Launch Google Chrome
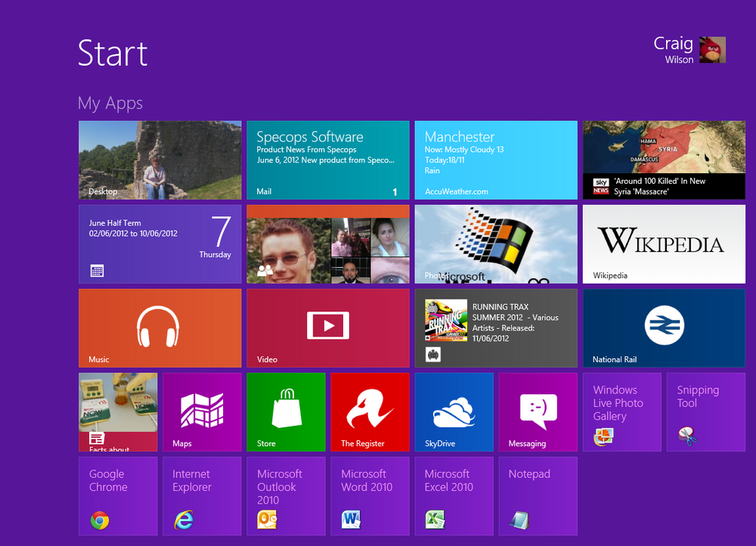Screen dimensions: 756x546 (118, 496)
